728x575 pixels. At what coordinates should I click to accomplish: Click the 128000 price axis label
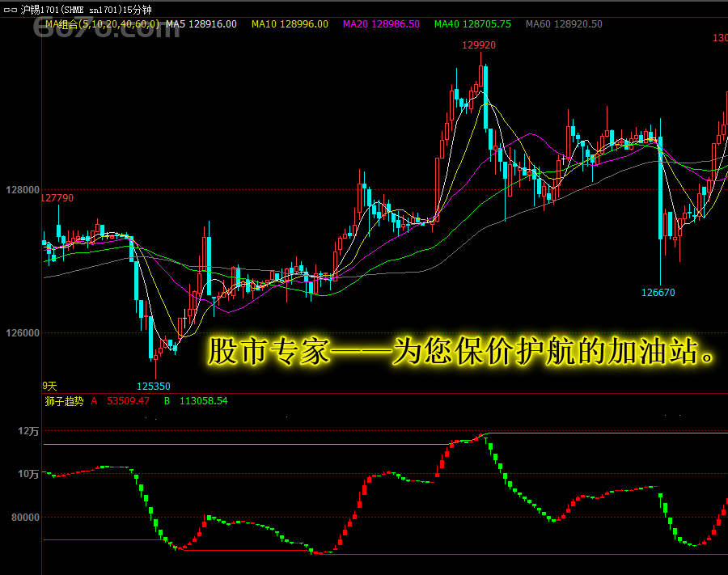[23, 190]
